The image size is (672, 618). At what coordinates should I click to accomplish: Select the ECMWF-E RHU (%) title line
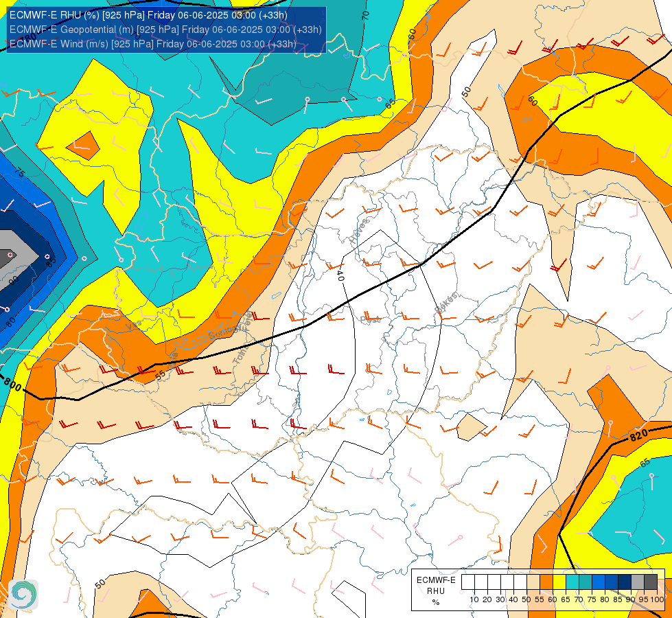[148, 15]
